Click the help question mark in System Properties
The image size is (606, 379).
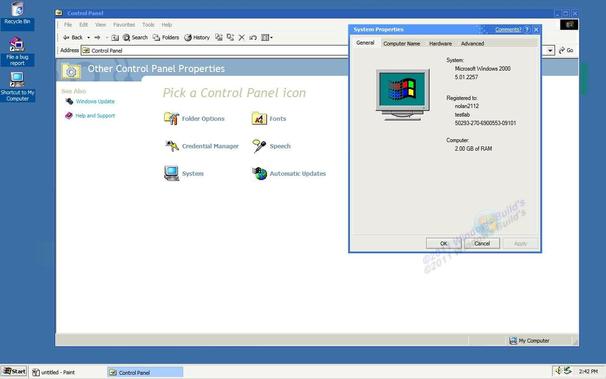(527, 29)
